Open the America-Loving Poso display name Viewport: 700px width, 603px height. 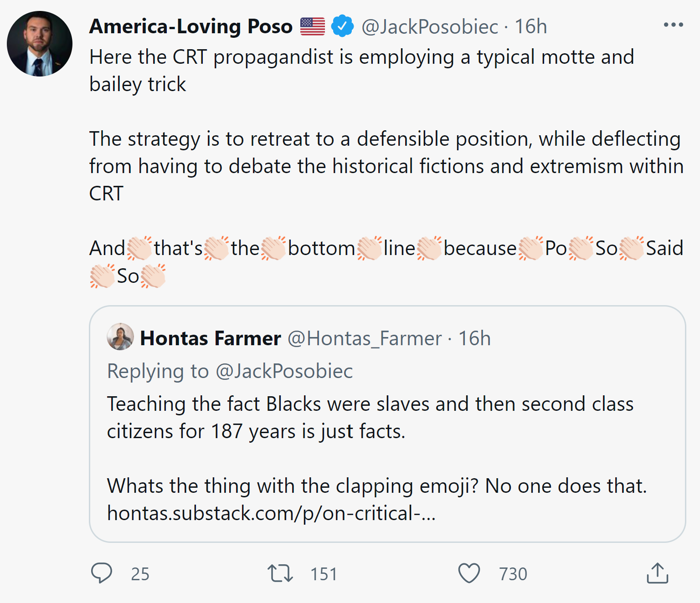click(x=191, y=26)
